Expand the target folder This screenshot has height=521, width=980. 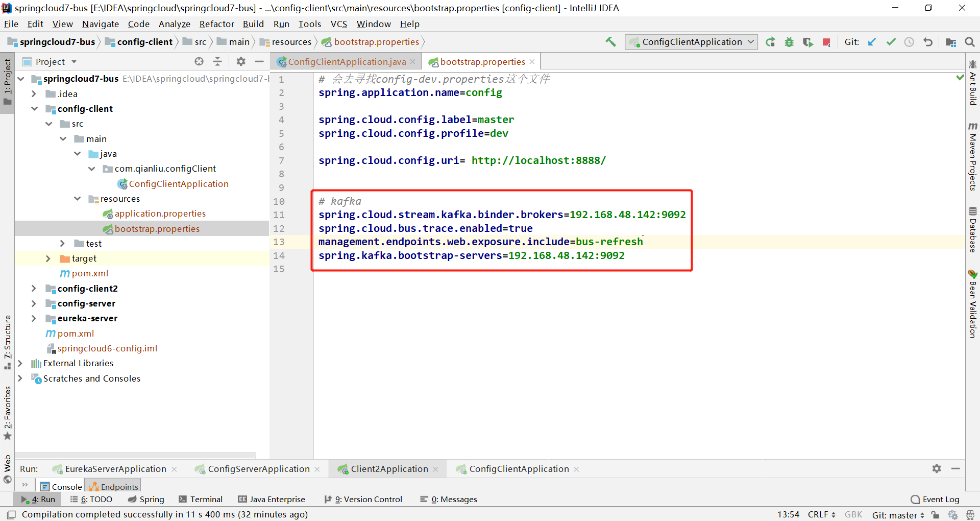point(48,258)
